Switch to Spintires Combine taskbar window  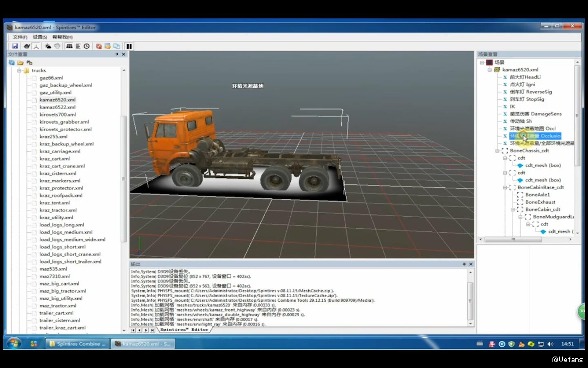(77, 344)
